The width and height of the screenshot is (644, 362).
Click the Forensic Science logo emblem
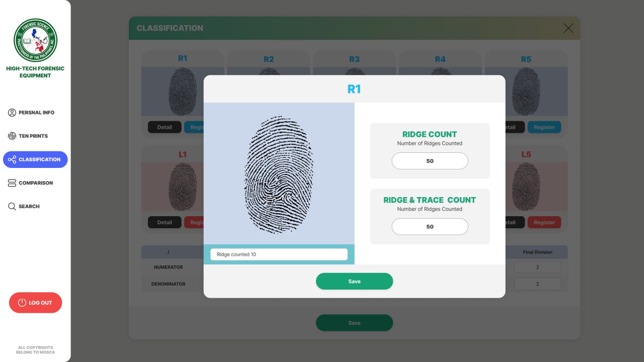coord(35,41)
